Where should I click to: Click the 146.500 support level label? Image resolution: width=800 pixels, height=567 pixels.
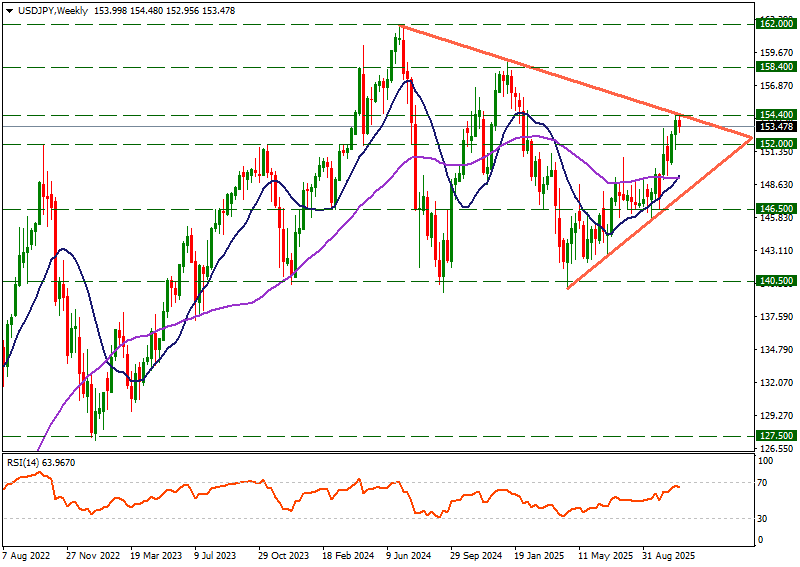773,209
